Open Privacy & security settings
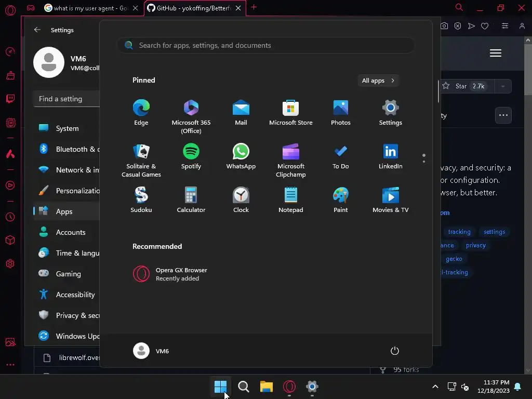The height and width of the screenshot is (399, 532). tap(67, 315)
